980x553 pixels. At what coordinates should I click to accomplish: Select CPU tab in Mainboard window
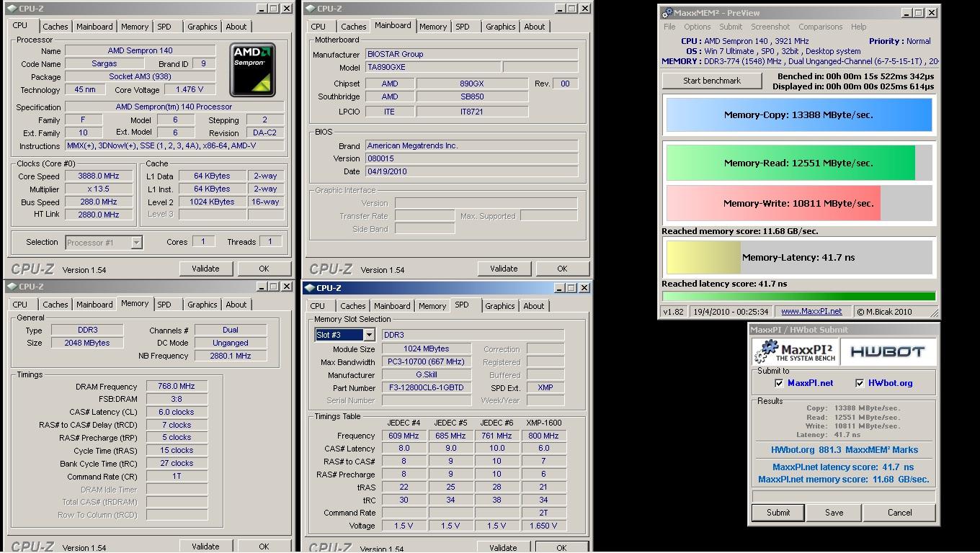coord(318,27)
